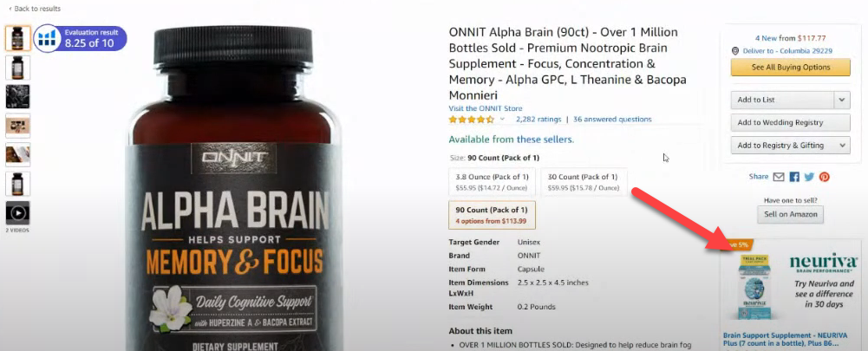Click Sell on Amazon button

click(790, 214)
